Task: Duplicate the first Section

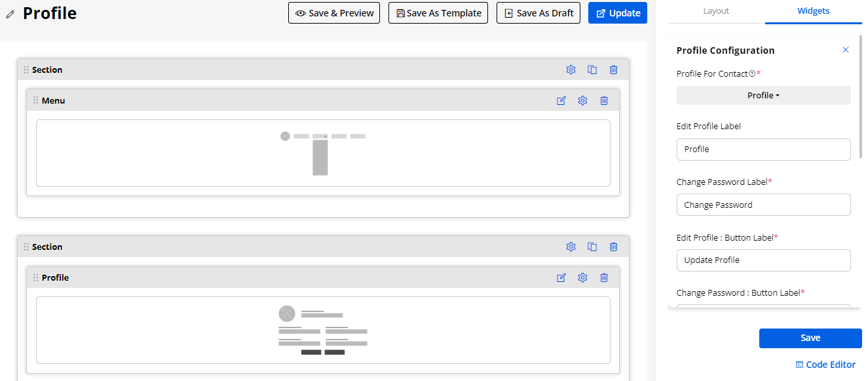Action: (x=592, y=70)
